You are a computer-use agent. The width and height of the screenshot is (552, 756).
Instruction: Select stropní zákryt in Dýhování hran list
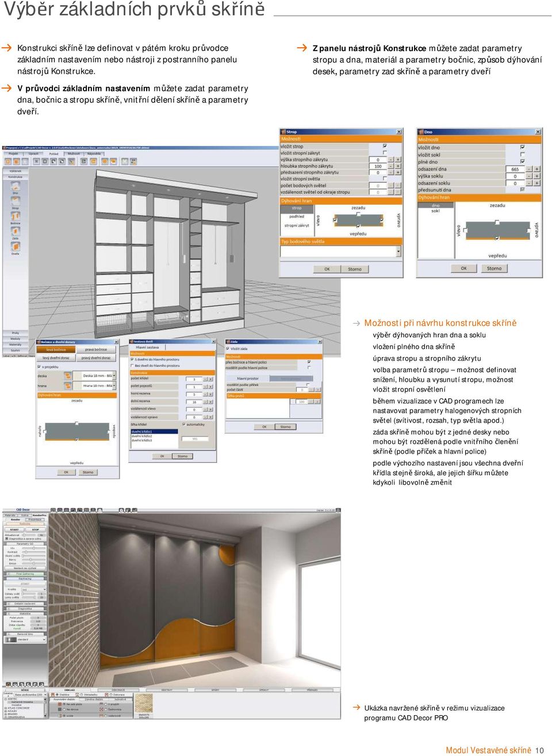click(x=297, y=225)
